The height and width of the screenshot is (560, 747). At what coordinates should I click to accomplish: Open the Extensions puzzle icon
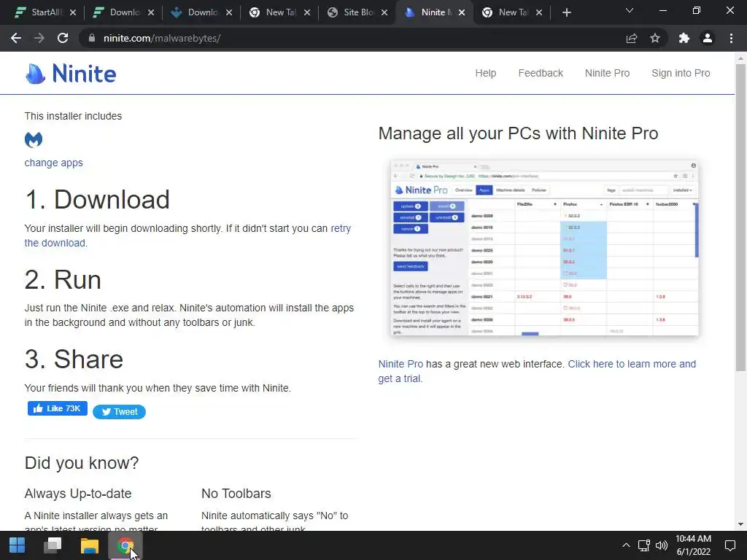(684, 38)
